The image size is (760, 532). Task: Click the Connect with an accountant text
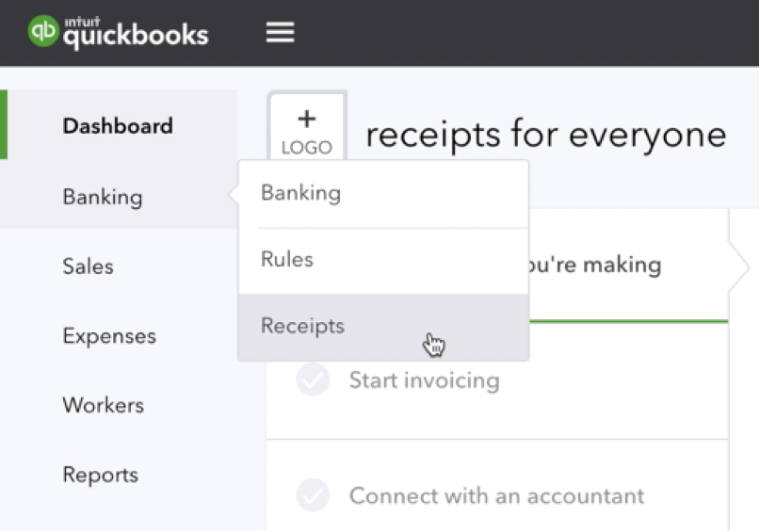point(496,495)
